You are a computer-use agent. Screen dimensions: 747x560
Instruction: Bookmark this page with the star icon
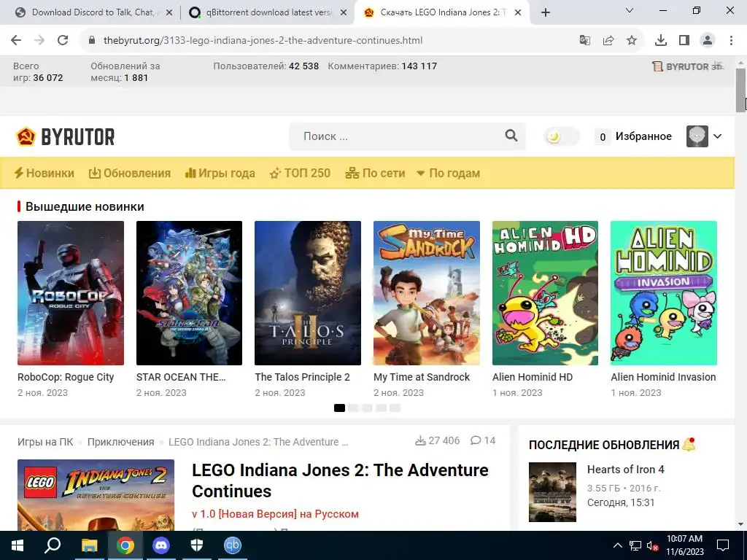(x=632, y=41)
